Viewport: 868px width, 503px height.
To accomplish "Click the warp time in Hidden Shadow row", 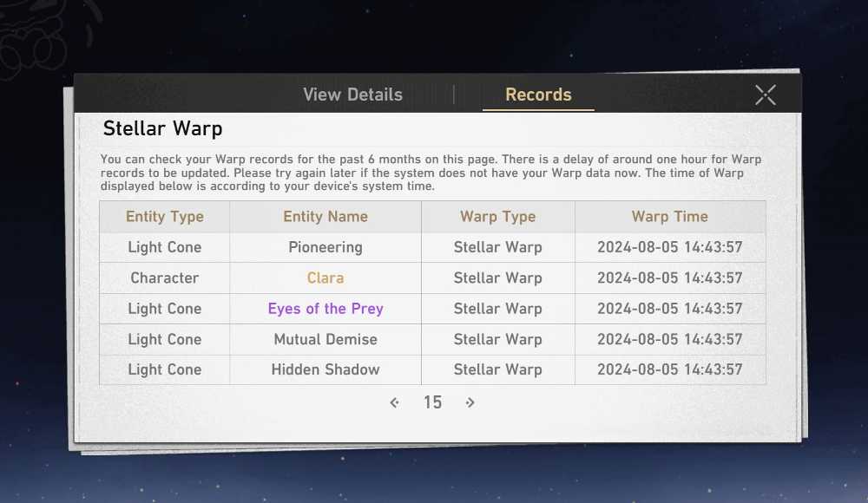I will tap(670, 369).
